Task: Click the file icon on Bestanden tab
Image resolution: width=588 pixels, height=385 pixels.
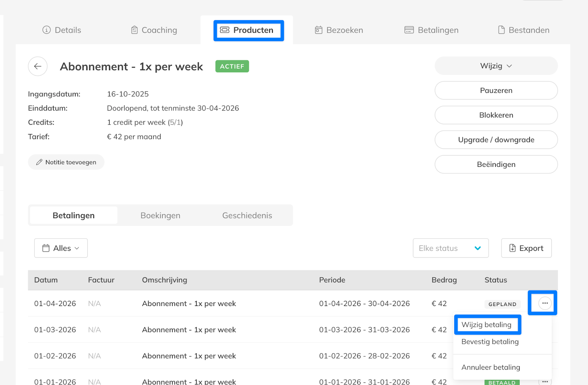Action: [501, 30]
